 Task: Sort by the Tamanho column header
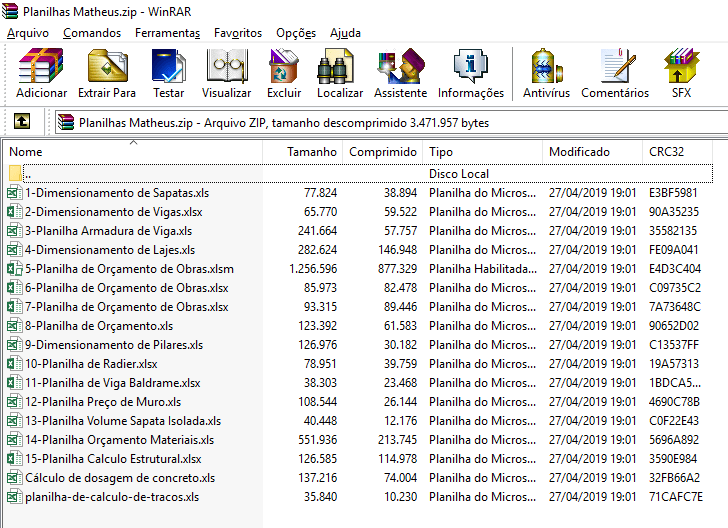[303, 152]
